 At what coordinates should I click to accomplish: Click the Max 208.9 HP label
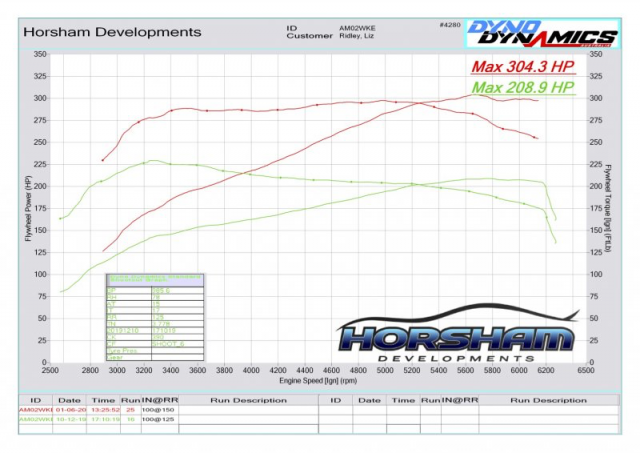(x=523, y=88)
